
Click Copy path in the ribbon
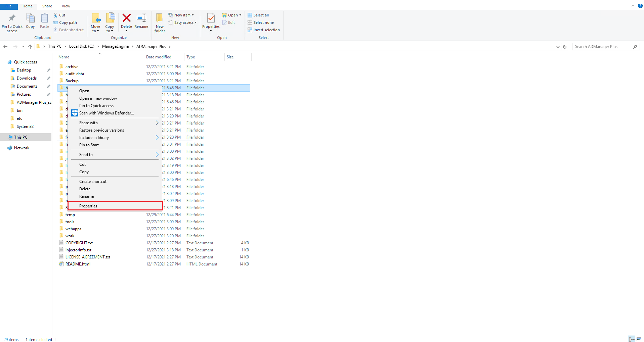[x=65, y=22]
